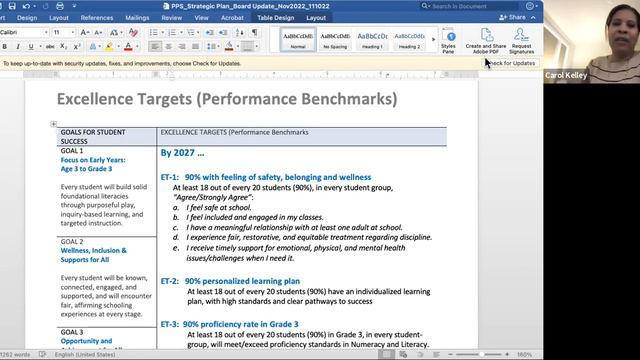
Task: Toggle bold formatting
Action: (4, 47)
